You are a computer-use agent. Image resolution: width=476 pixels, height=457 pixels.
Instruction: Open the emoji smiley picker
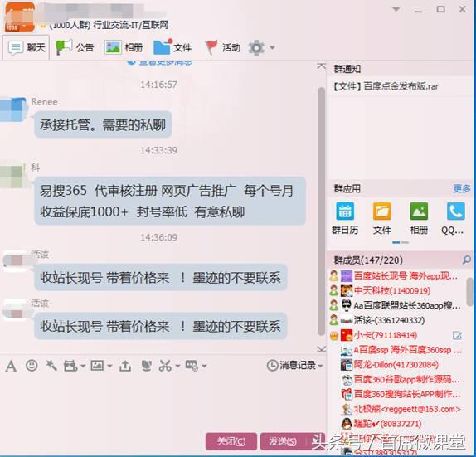[32, 365]
